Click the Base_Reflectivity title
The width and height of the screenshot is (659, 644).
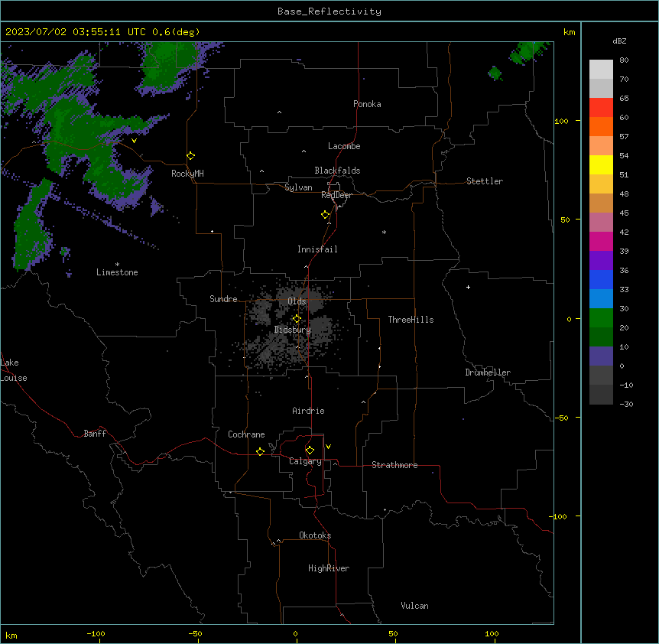tap(329, 11)
